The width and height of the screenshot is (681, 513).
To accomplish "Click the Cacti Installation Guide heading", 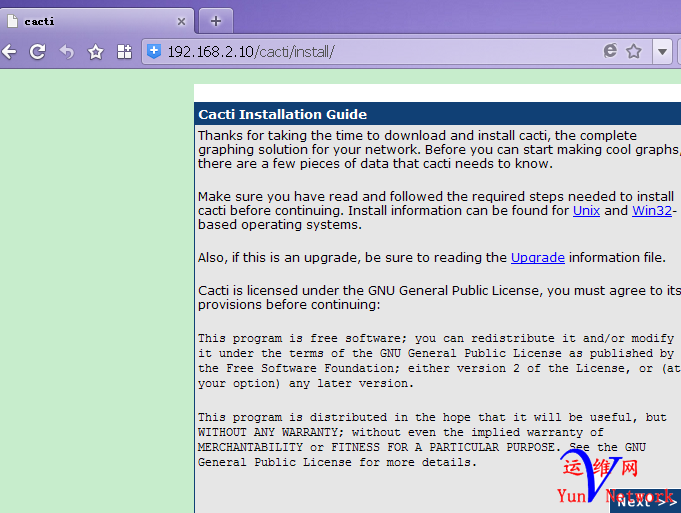I will coord(283,114).
